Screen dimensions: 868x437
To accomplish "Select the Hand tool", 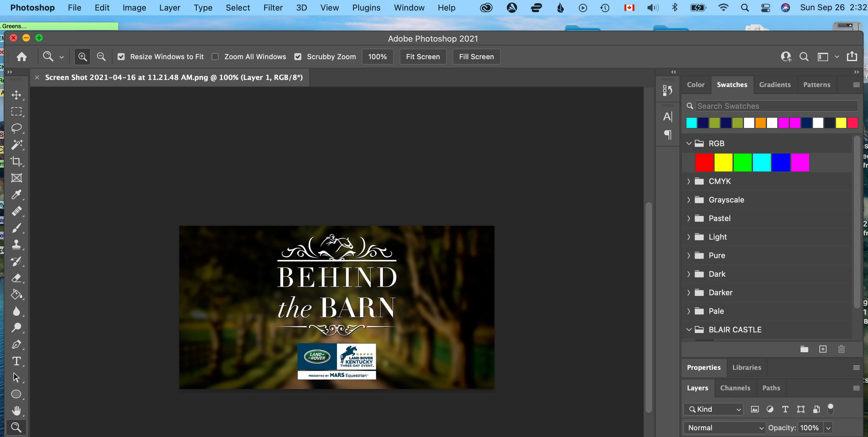I will click(16, 411).
